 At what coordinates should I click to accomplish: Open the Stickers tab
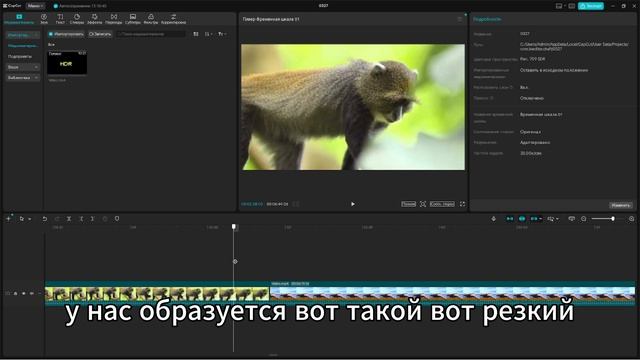(x=77, y=19)
